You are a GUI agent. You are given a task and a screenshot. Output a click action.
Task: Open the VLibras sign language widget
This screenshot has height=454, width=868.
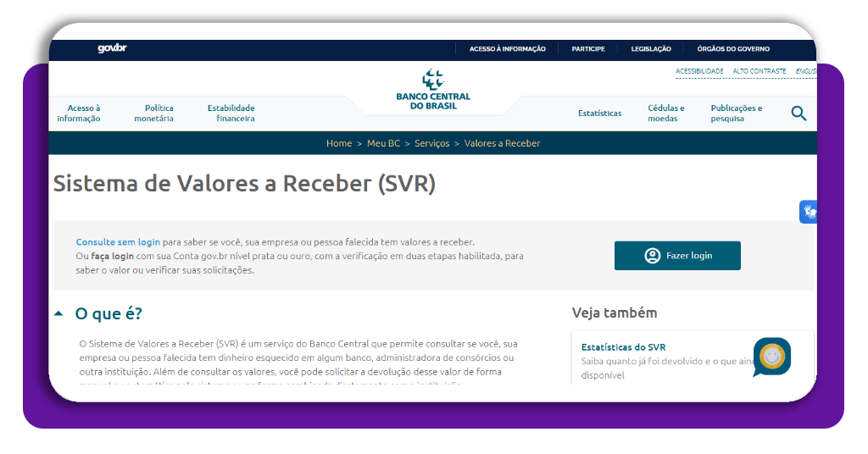point(808,211)
